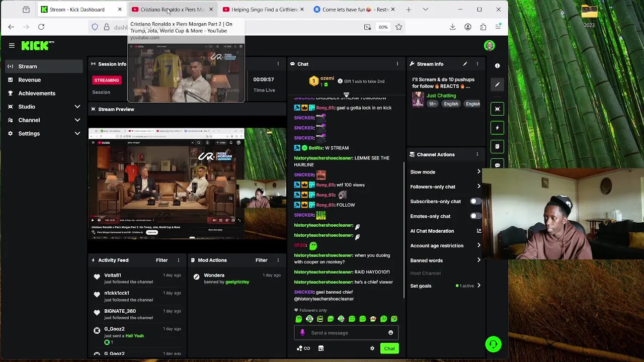Expand the Studio sidebar section

point(77,107)
